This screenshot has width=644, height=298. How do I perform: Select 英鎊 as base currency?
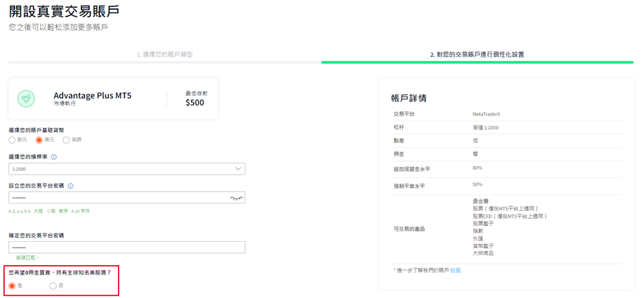66,140
